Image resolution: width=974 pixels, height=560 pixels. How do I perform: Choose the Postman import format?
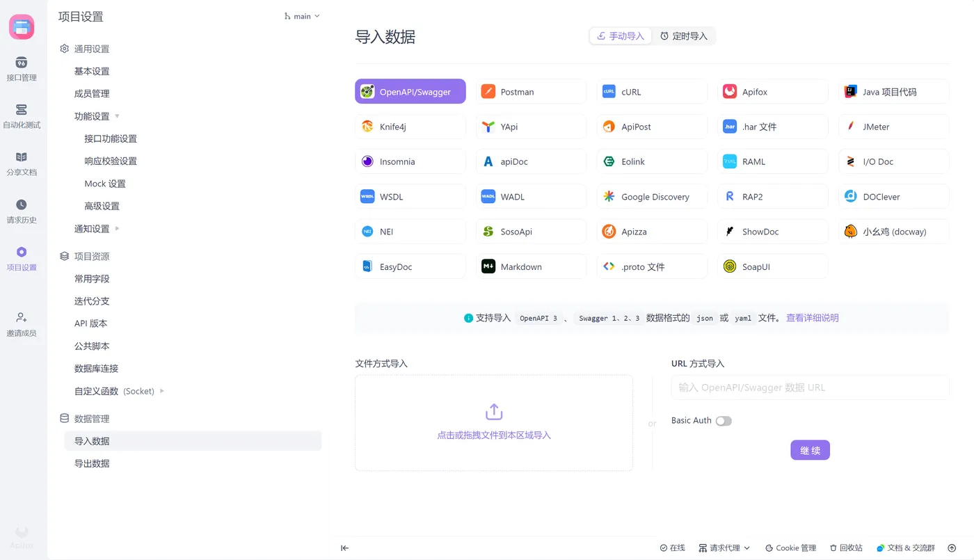click(532, 91)
